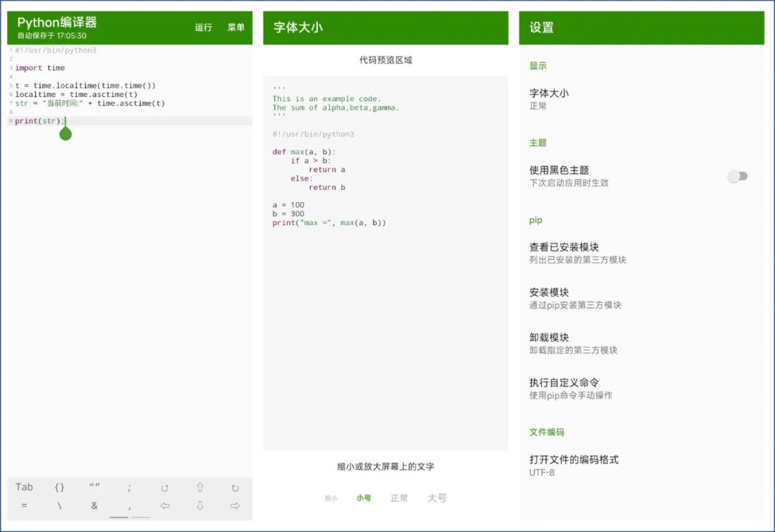This screenshot has height=532, width=775.
Task: Tap the undo arrow on the symbol bar
Action: (x=164, y=488)
